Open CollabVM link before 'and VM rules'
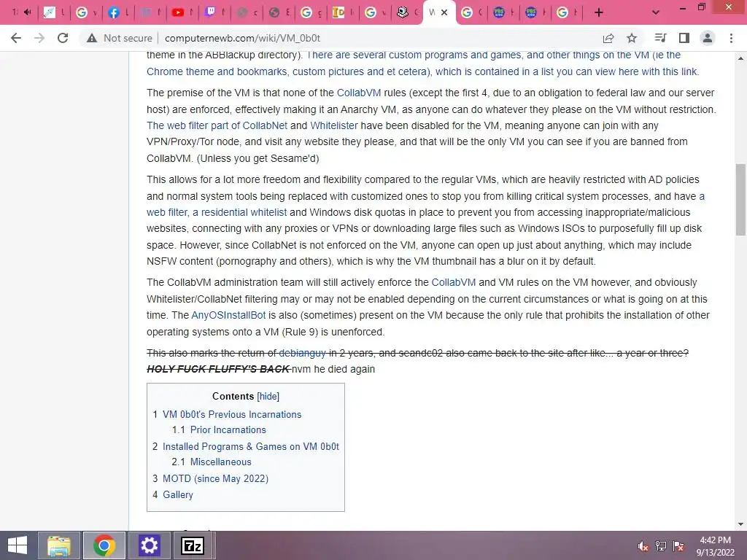This screenshot has width=747, height=560. (x=454, y=282)
